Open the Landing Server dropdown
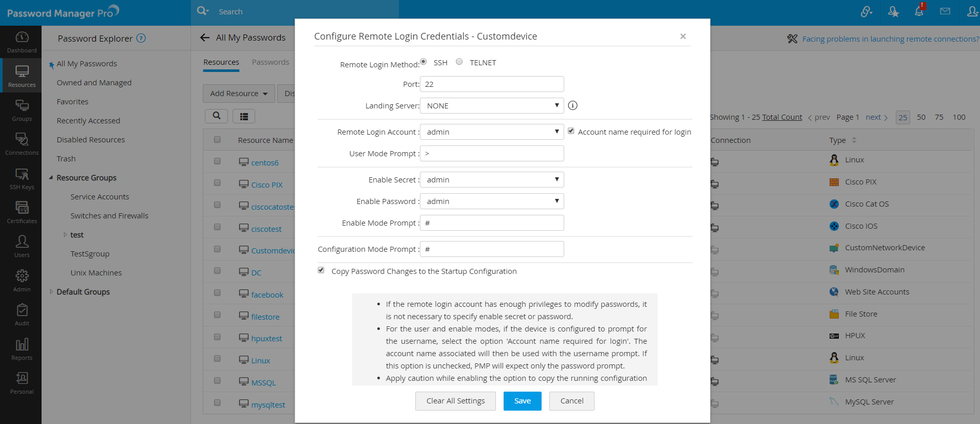Screen dimensions: 980x424 point(492,106)
